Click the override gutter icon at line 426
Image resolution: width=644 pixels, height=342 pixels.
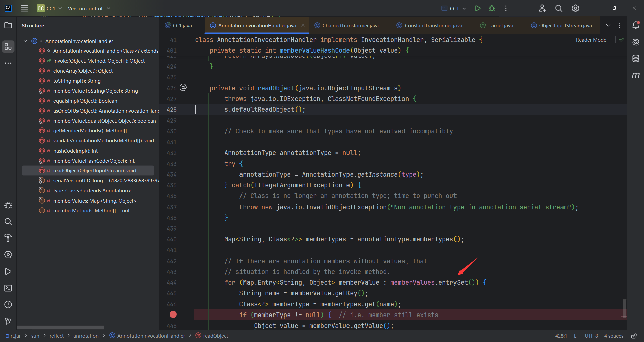(x=183, y=88)
